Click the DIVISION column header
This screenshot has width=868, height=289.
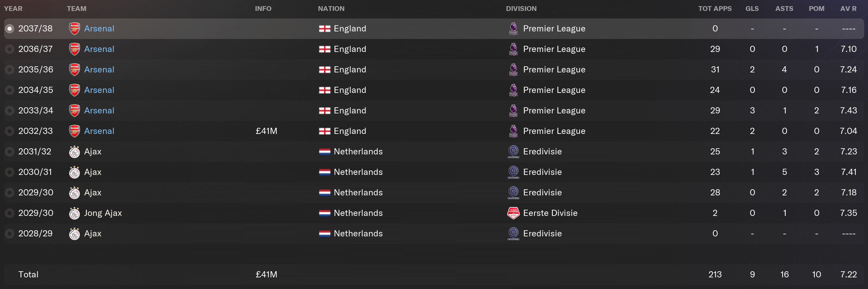click(521, 9)
